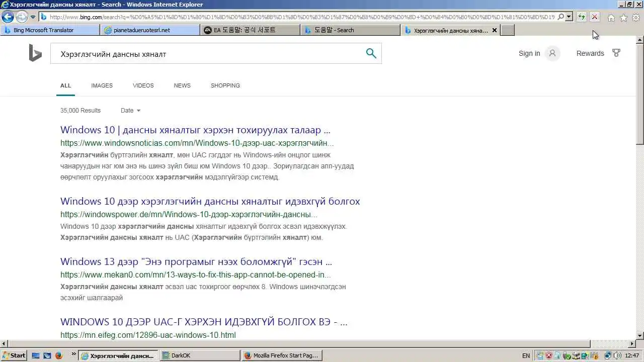Open Favorites star icon
Viewport: 644px width, 362px height.
click(x=624, y=18)
